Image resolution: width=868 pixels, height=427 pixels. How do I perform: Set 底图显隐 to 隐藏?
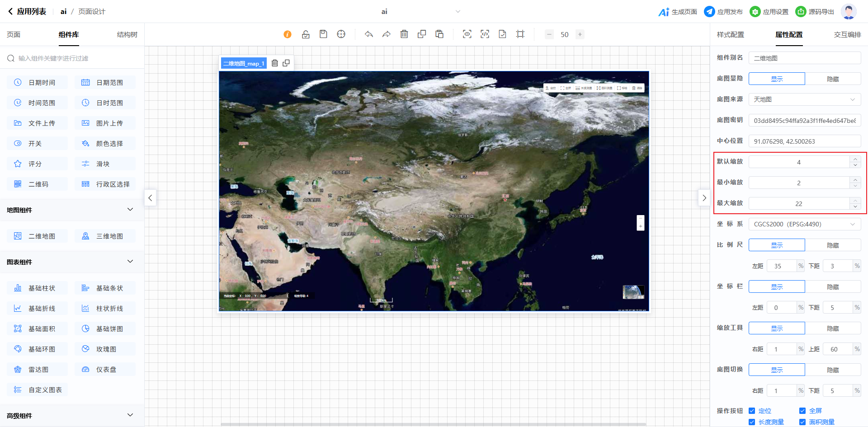[x=833, y=79]
